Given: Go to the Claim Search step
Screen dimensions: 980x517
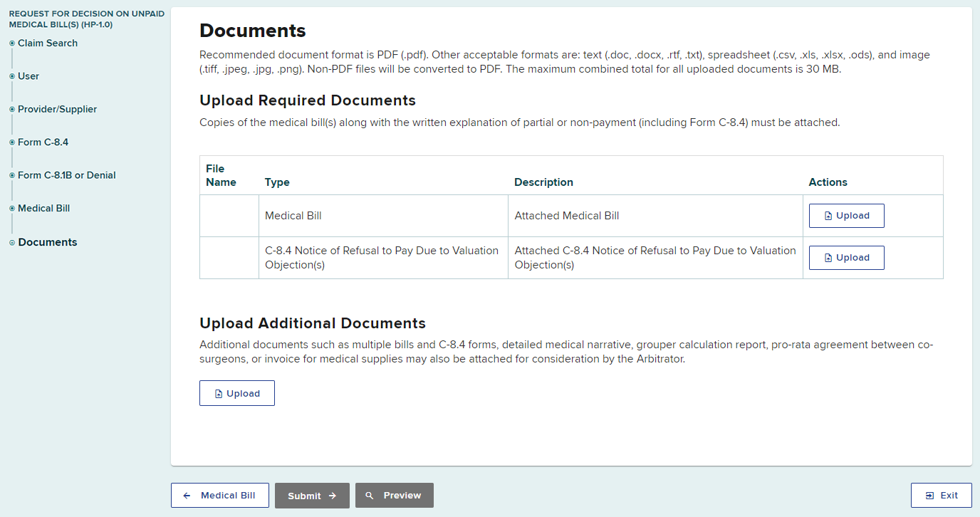Looking at the screenshot, I should click(x=47, y=43).
